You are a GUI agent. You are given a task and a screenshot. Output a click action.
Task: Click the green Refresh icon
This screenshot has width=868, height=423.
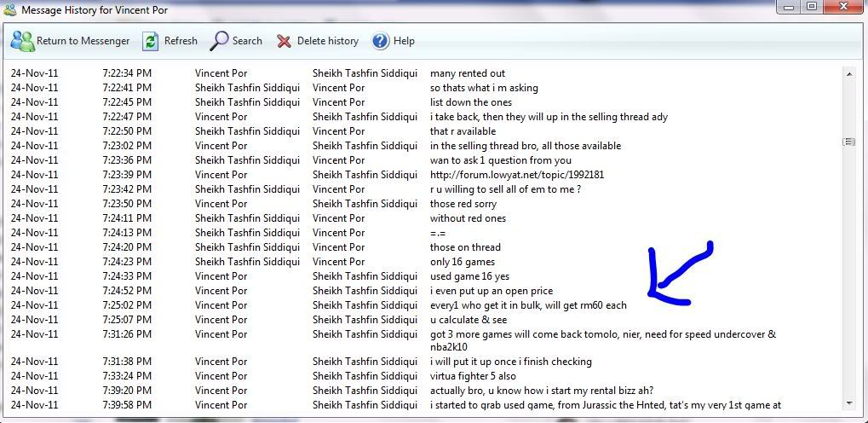(151, 41)
